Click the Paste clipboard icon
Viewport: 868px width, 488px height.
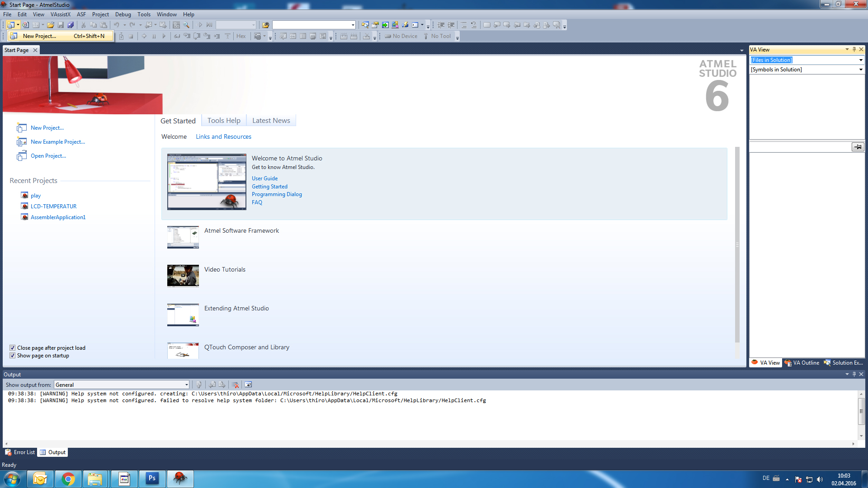point(104,25)
